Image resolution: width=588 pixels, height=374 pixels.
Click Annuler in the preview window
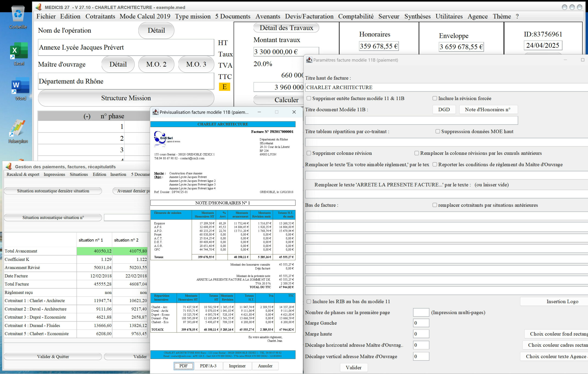click(265, 366)
